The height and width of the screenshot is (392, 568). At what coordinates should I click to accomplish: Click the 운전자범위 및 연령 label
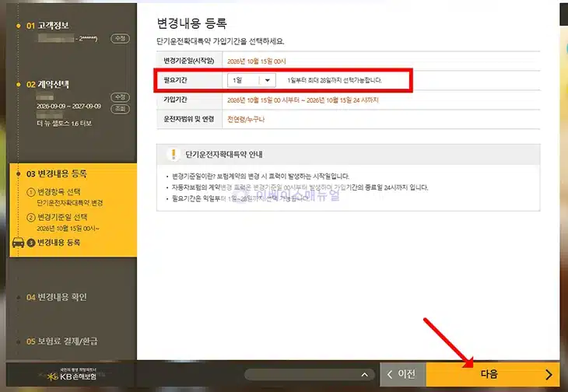(189, 119)
